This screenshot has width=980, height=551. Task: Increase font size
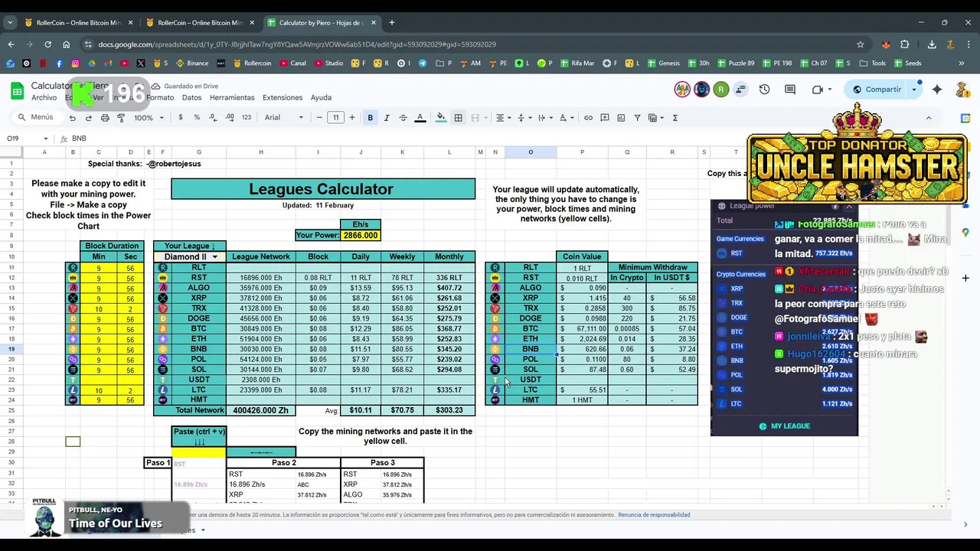(352, 118)
